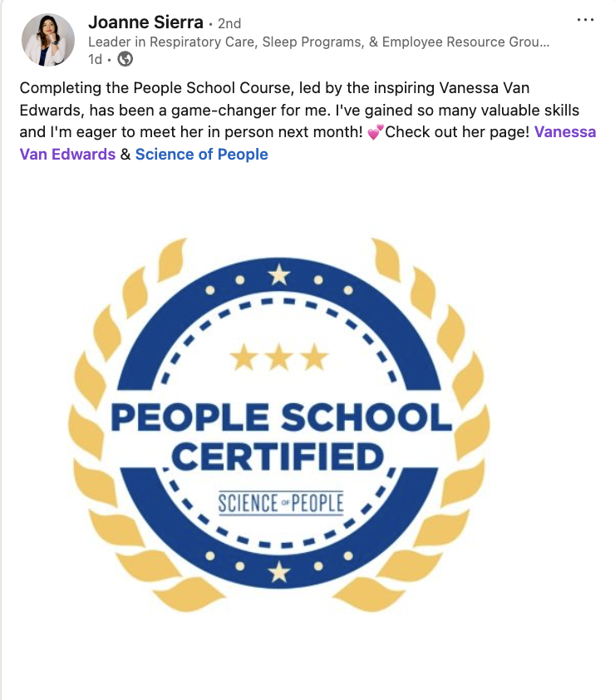Click the white star atop the badge

click(279, 273)
